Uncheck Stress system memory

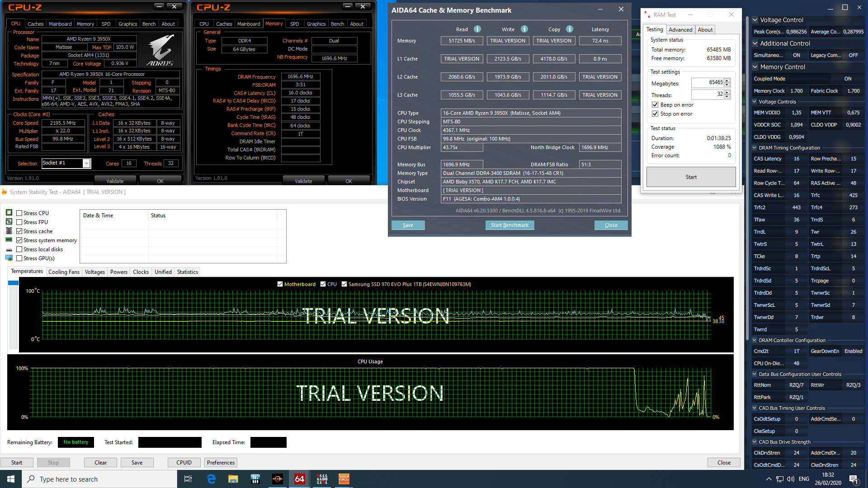(19, 240)
